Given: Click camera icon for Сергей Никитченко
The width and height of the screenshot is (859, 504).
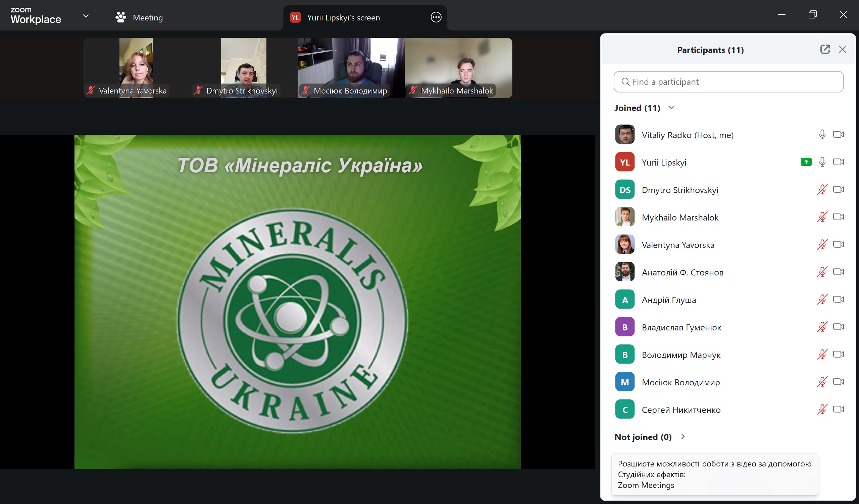Looking at the screenshot, I should (x=838, y=409).
